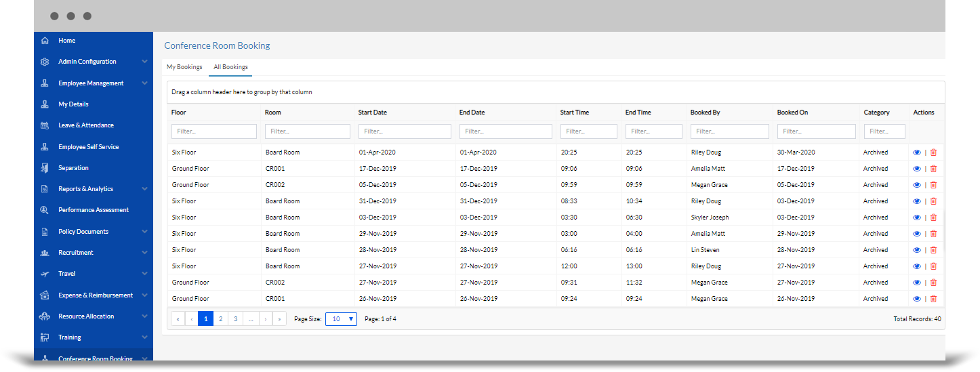Viewport: 980px width, 372px height.
Task: Jump to the last page
Action: click(x=280, y=319)
